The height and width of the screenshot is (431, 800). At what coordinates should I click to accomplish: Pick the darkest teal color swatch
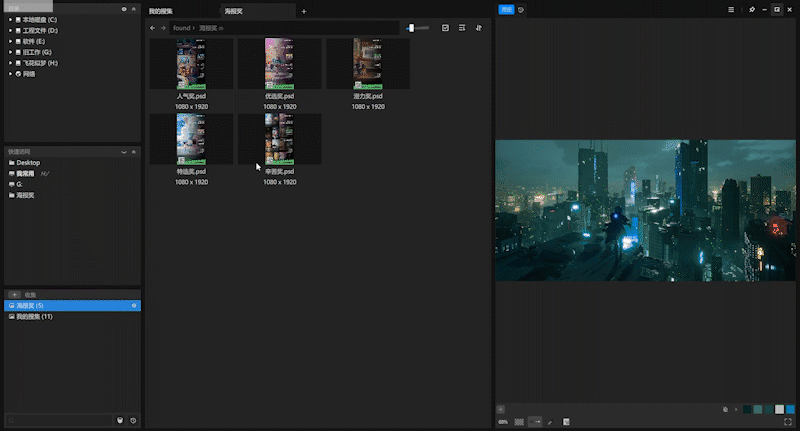[x=747, y=409]
